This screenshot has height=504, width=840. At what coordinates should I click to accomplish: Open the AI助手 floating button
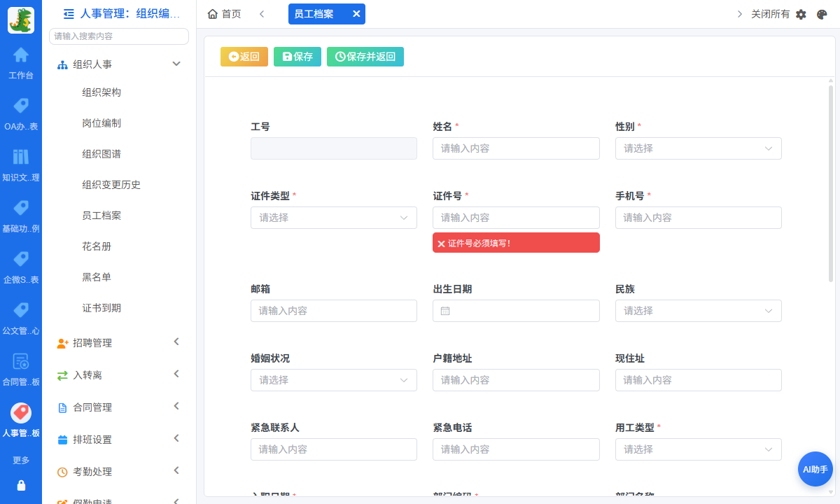point(815,469)
